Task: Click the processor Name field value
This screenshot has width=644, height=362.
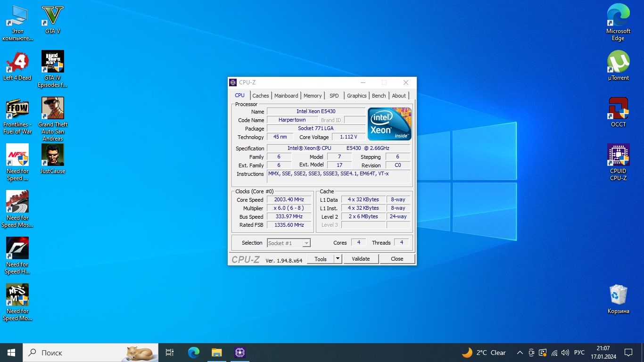Action: click(316, 111)
